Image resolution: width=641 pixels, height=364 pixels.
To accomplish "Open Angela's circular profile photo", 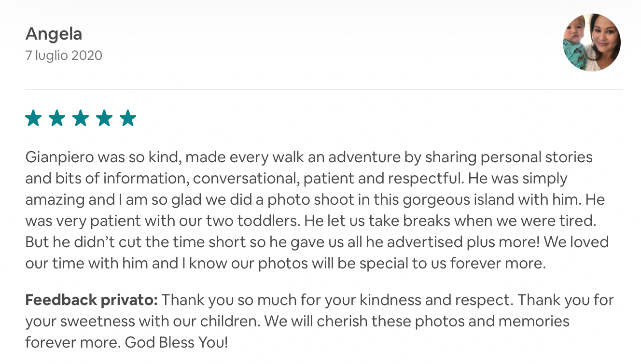I will point(592,42).
